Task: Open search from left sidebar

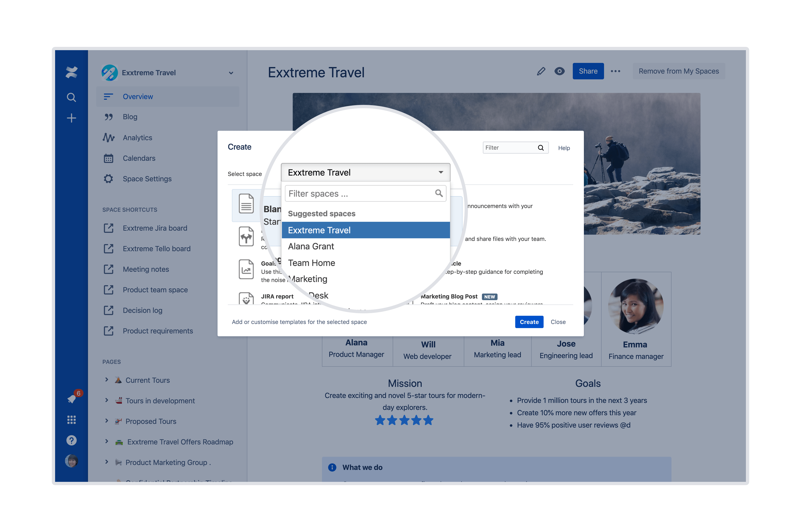Action: coord(71,97)
